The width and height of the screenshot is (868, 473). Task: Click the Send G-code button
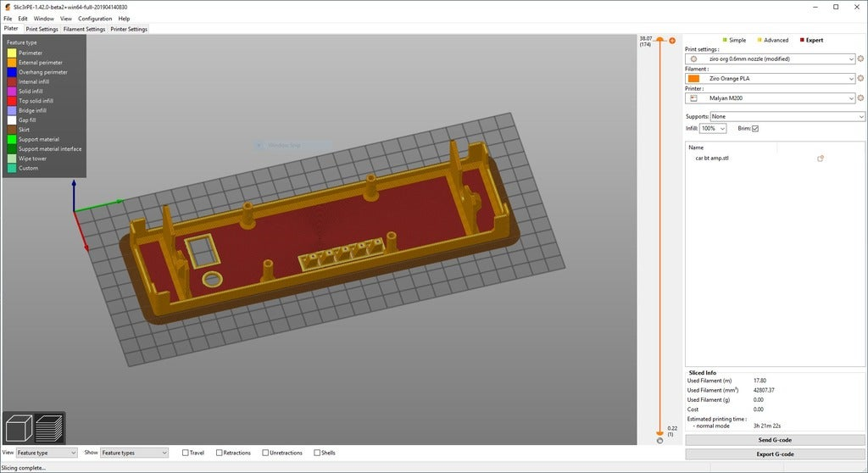pos(775,440)
